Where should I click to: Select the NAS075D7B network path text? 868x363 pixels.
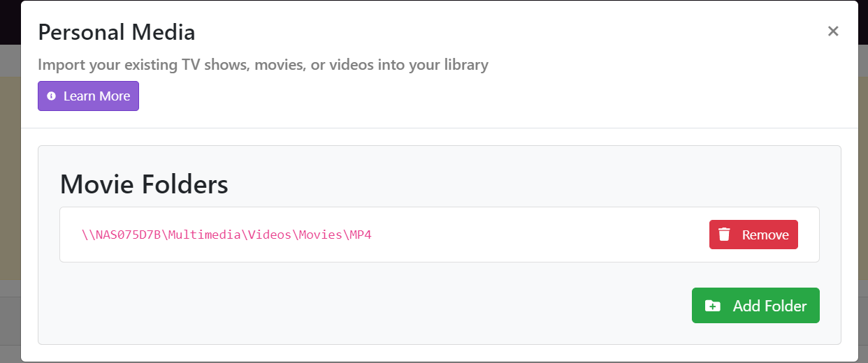point(226,235)
